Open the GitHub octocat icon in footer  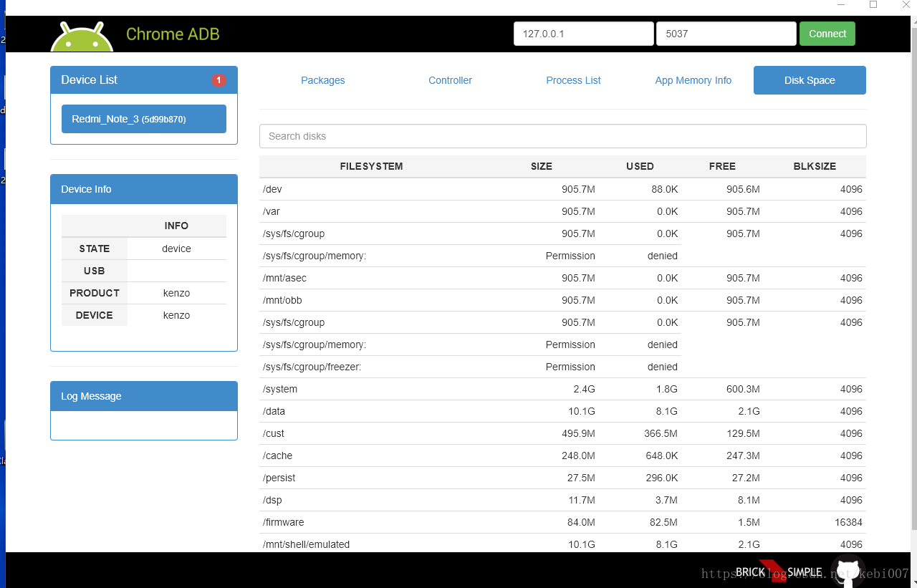pos(847,570)
